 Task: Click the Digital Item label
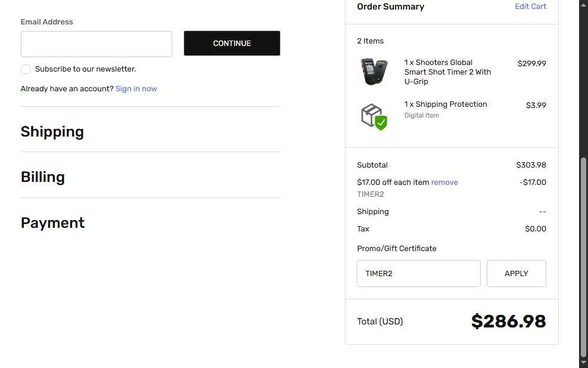click(421, 115)
